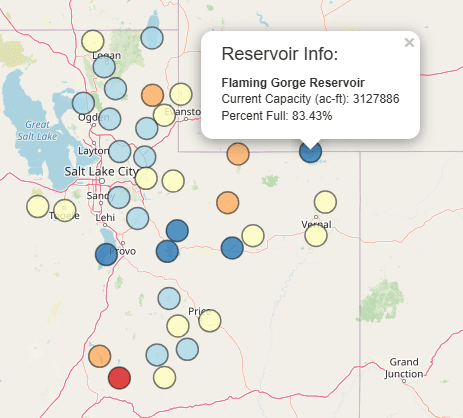Select the orange marker left of the red marker
The width and height of the screenshot is (463, 418).
[x=100, y=356]
